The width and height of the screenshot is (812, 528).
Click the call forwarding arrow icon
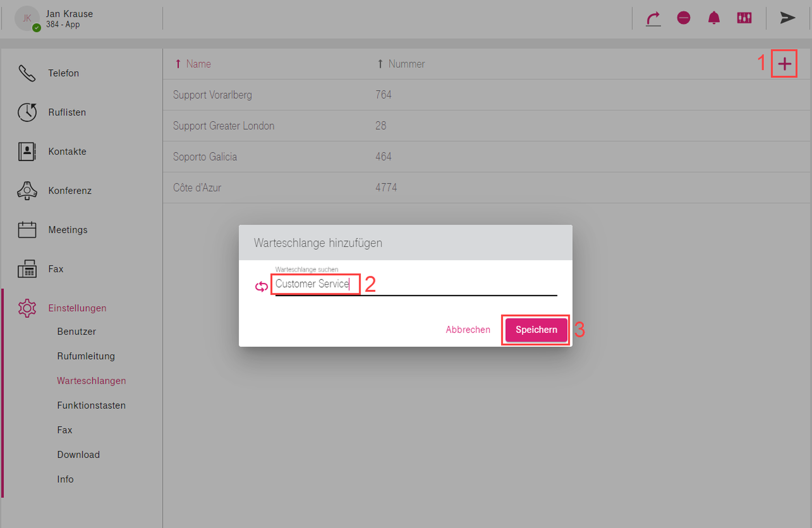(x=653, y=18)
